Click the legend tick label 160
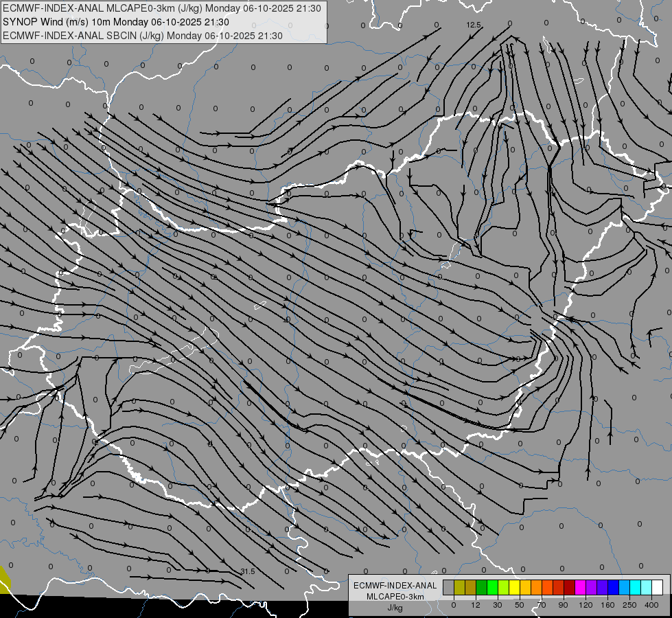This screenshot has width=672, height=618. [607, 605]
